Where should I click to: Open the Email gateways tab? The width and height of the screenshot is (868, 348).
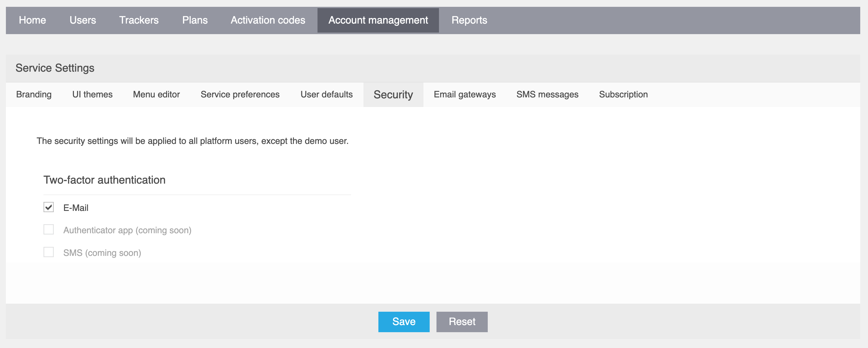(465, 95)
